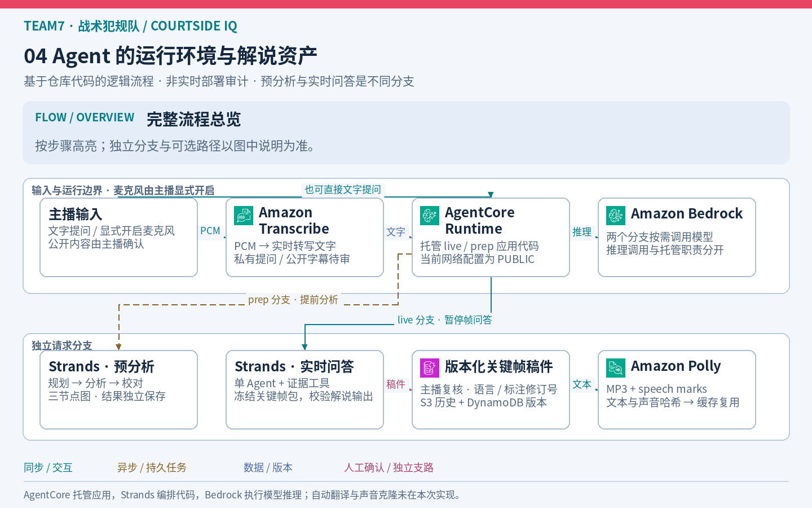Click the live 分支 · 暂停帧问答 label
The width and height of the screenshot is (812, 508).
[445, 320]
